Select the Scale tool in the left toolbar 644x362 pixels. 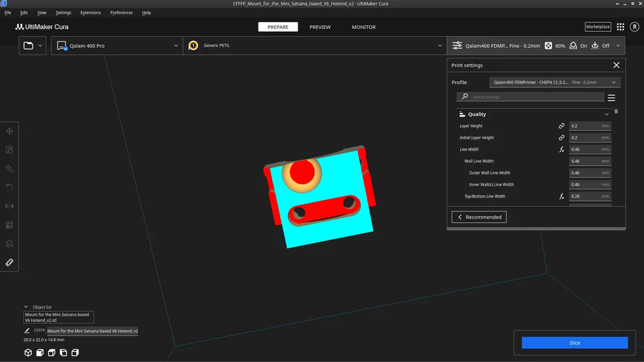[x=9, y=150]
